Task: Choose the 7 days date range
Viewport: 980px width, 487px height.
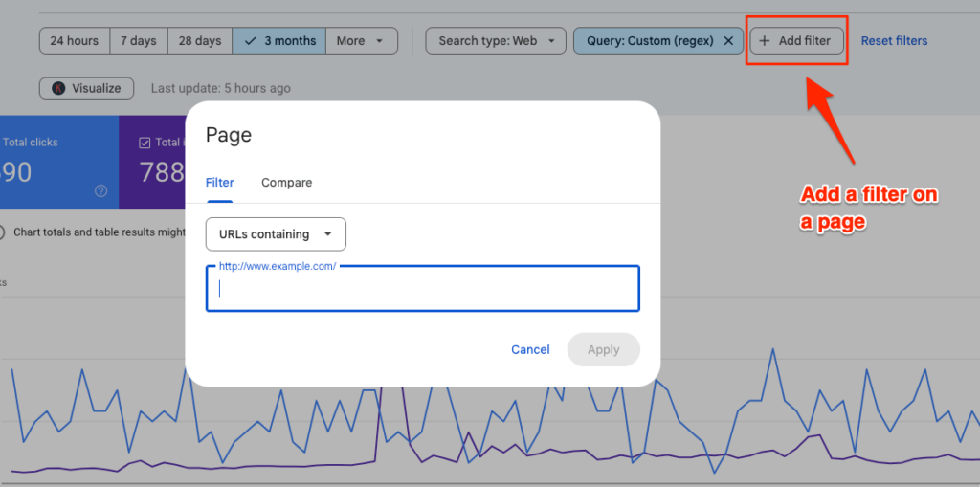Action: [139, 41]
